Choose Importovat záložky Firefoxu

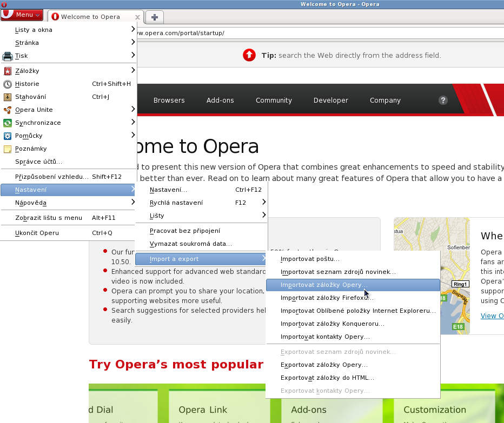click(x=353, y=298)
